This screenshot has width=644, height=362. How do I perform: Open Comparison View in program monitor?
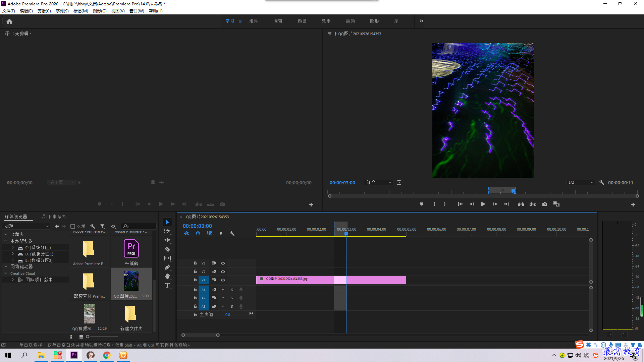pos(556,204)
